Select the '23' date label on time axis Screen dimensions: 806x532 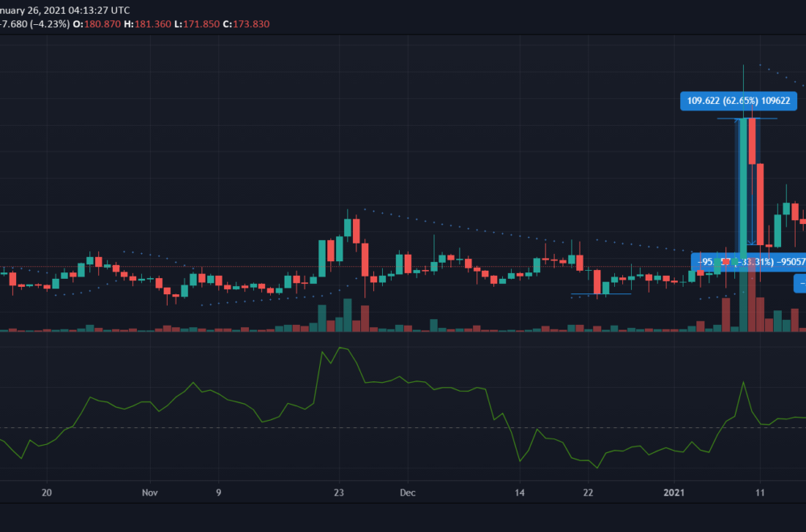[339, 493]
